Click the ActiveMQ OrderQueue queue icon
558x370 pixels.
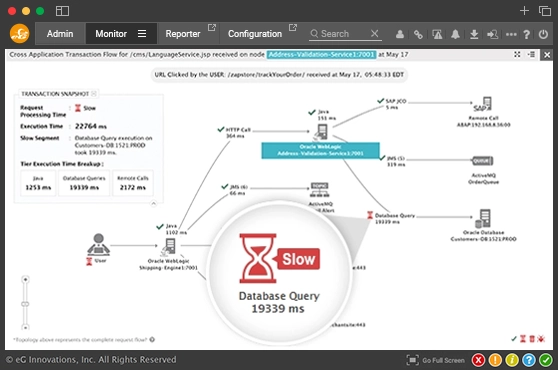483,161
